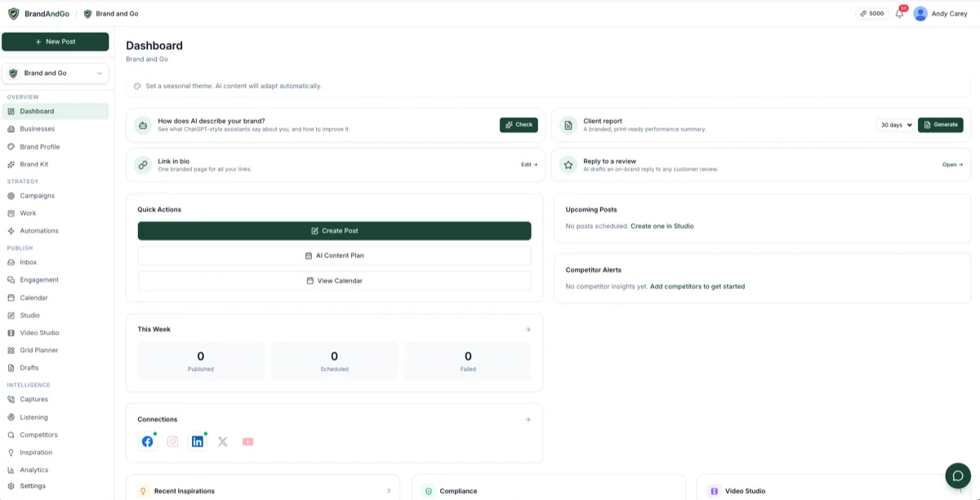
Task: Click the Instagram connection icon
Action: point(172,441)
